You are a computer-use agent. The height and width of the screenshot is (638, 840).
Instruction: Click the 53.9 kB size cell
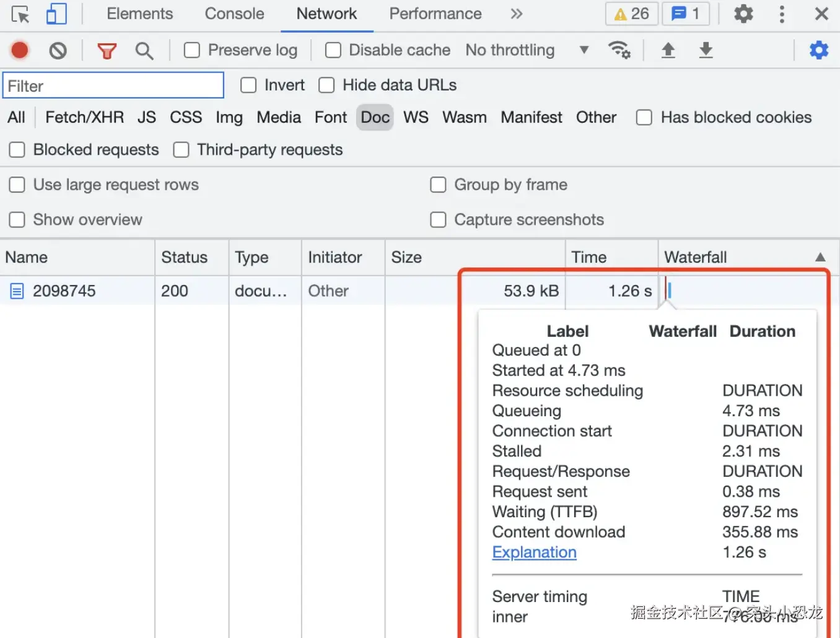pos(531,291)
